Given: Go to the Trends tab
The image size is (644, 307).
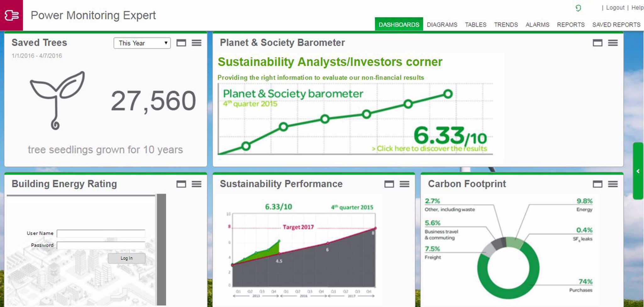Looking at the screenshot, I should (x=506, y=25).
